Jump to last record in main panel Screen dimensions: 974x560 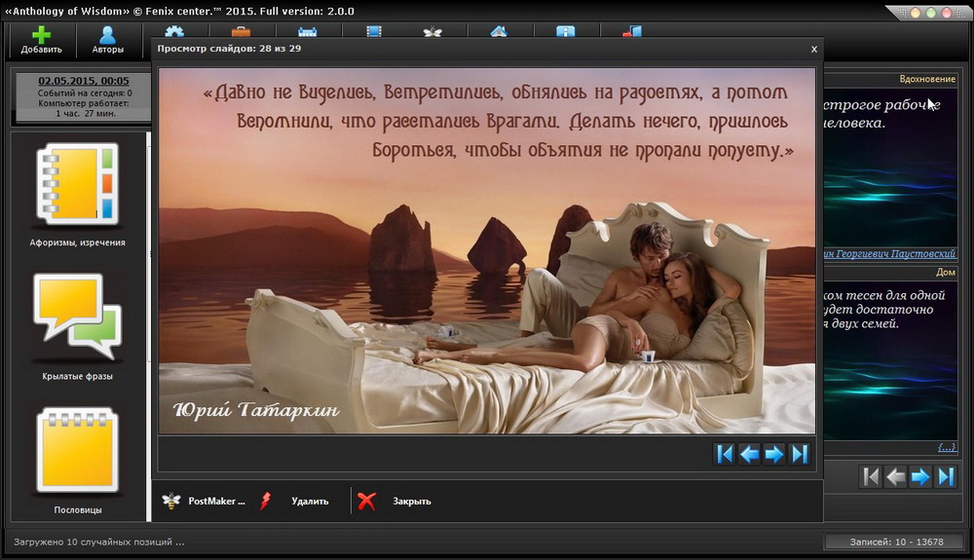point(946,477)
